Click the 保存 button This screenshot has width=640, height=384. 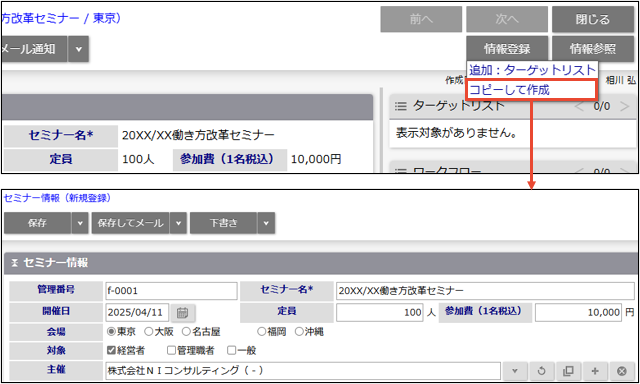click(38, 223)
